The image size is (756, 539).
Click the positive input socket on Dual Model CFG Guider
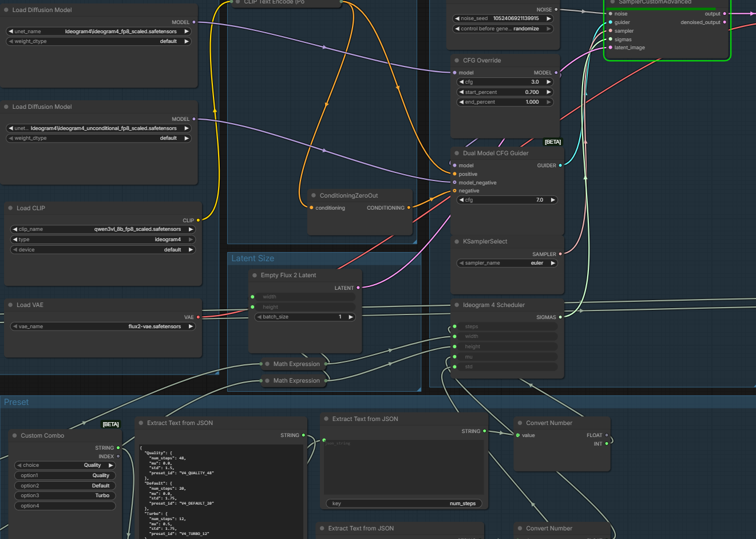pos(454,174)
